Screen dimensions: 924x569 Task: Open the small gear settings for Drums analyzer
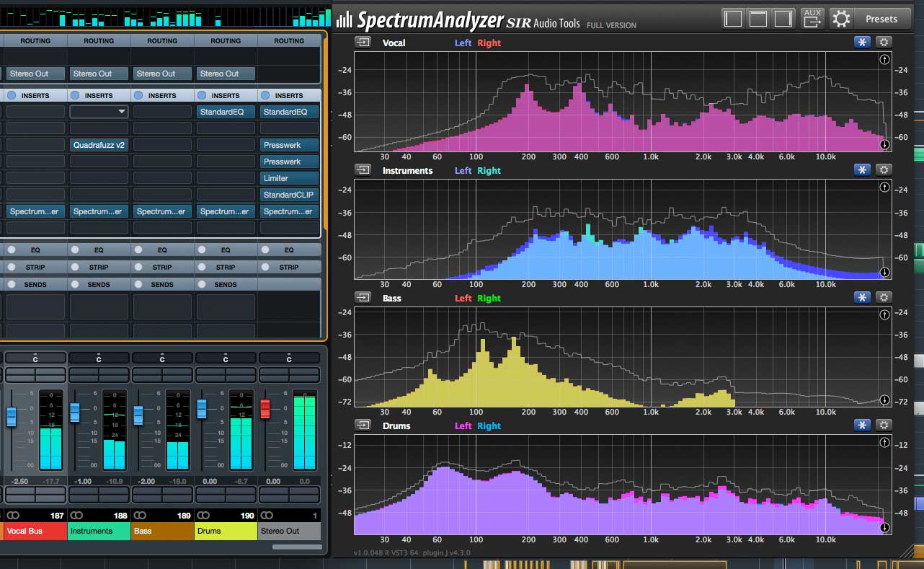click(x=884, y=425)
